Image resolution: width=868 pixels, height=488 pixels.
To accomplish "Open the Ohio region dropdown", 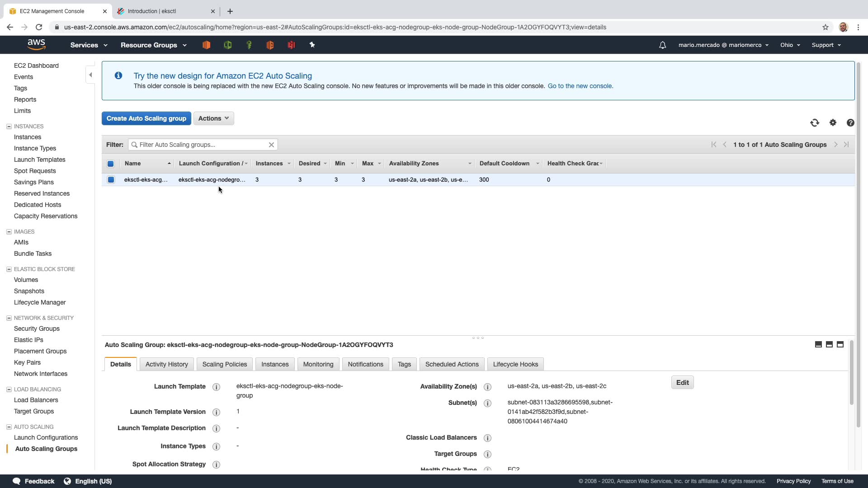I will (790, 45).
